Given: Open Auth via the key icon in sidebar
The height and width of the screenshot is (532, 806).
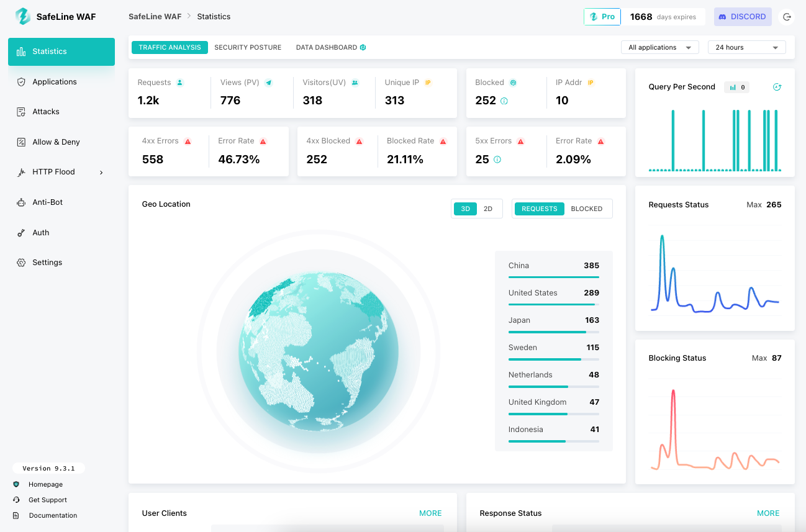Looking at the screenshot, I should pos(21,233).
